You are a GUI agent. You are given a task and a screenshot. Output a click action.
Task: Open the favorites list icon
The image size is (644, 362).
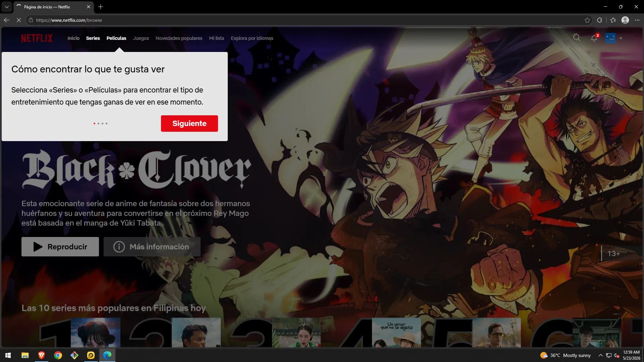(x=613, y=20)
